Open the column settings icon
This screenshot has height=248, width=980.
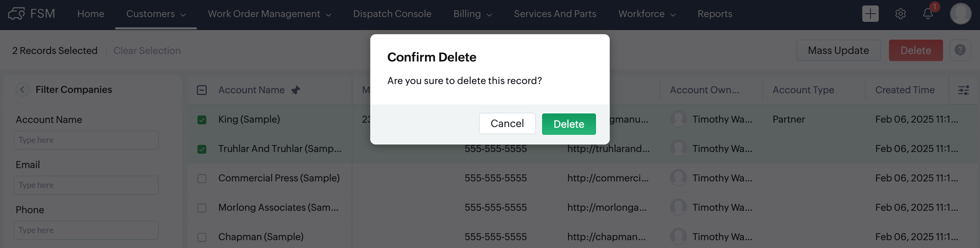click(x=963, y=90)
